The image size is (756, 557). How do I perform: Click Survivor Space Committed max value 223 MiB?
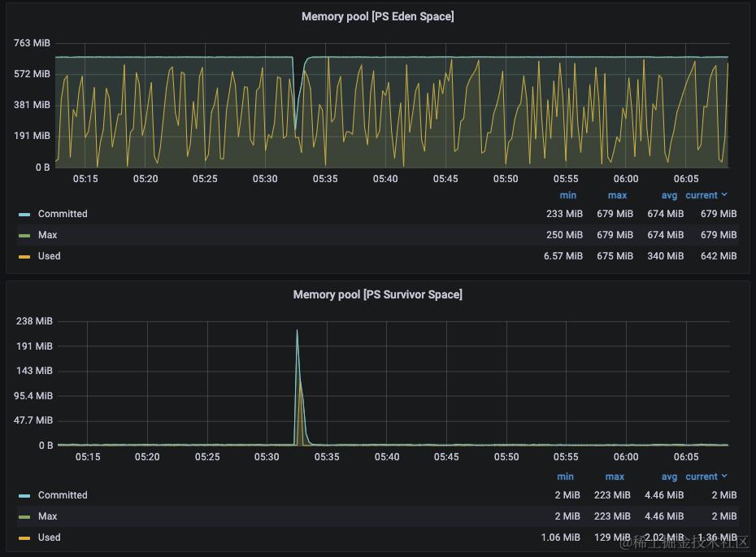[x=612, y=495]
